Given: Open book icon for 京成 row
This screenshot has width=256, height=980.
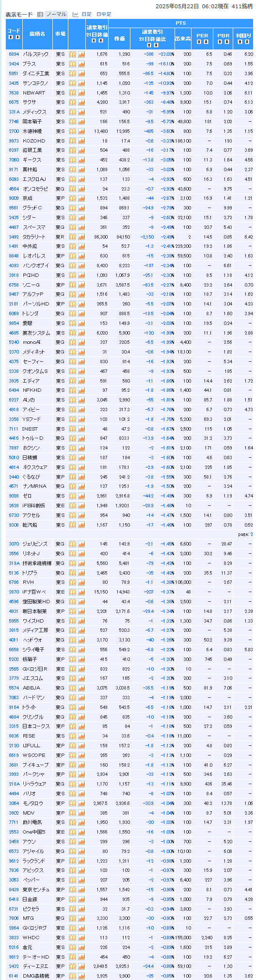Looking at the screenshot, I should [x=72, y=198].
